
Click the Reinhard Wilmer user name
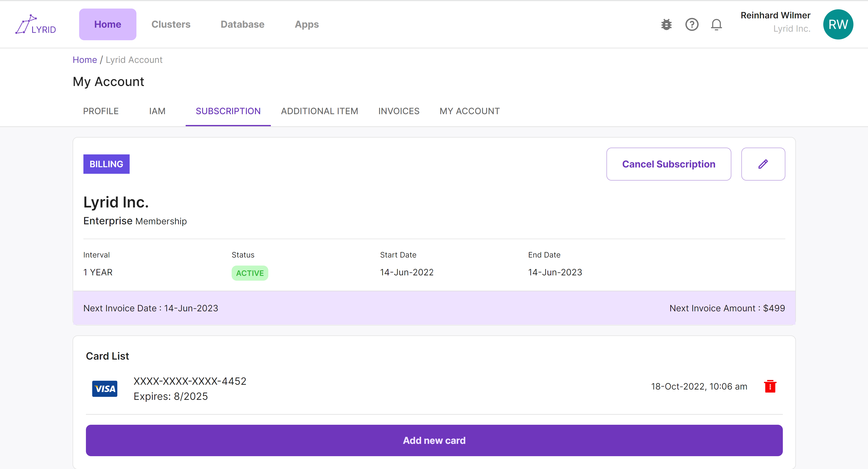[x=775, y=16]
